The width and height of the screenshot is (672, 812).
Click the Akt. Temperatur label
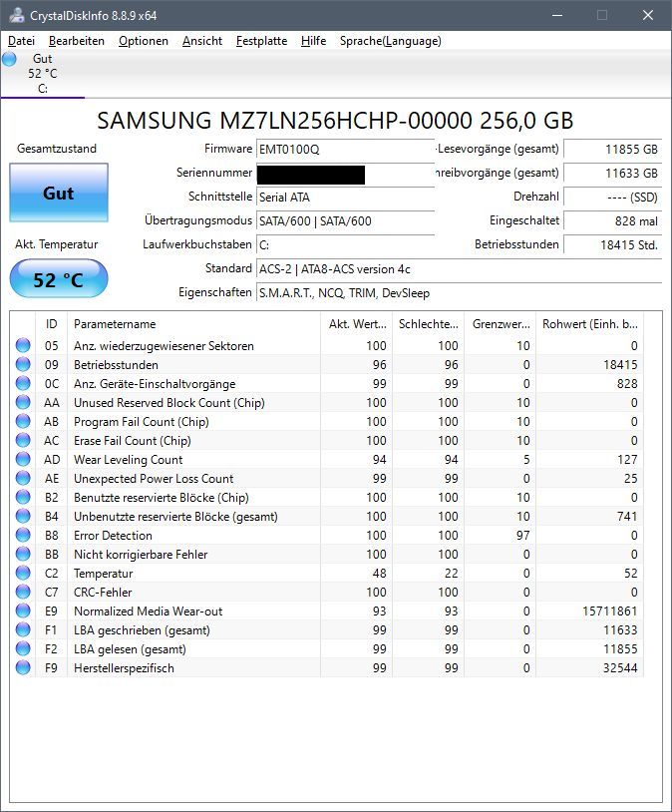pyautogui.click(x=57, y=244)
